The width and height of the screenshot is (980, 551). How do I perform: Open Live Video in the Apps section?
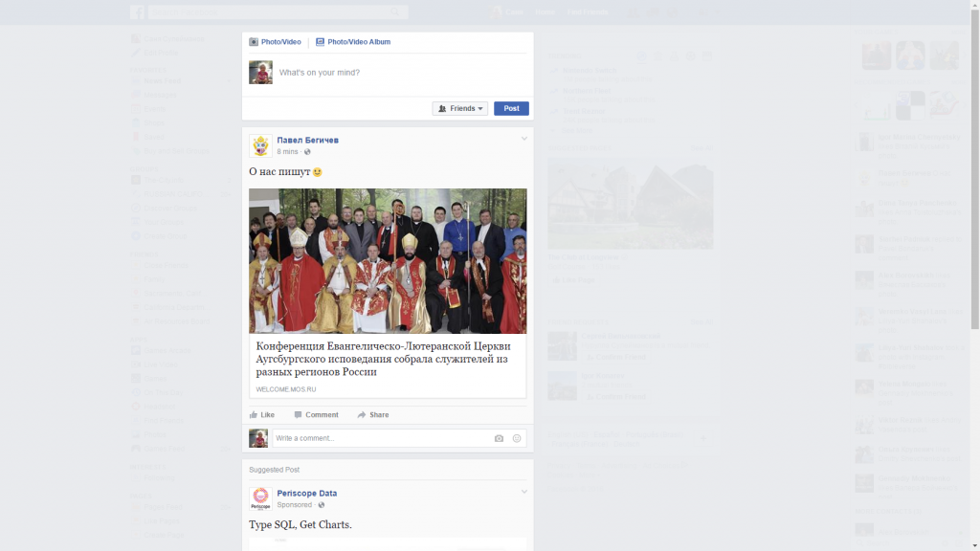point(161,364)
